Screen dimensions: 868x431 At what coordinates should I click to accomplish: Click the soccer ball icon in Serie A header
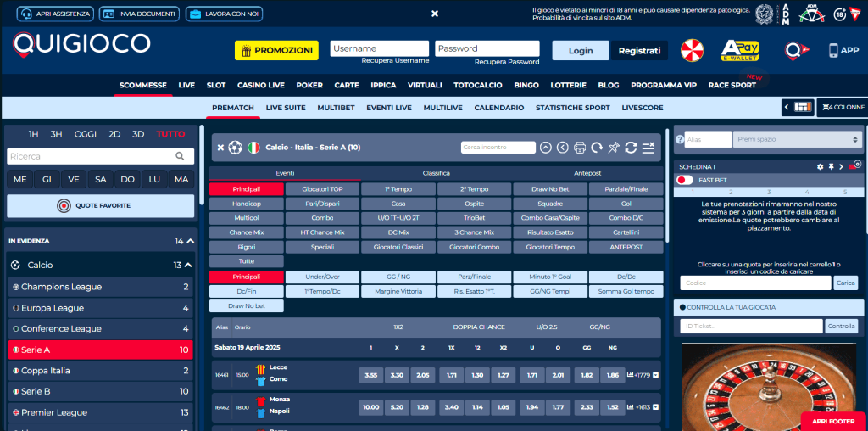point(236,148)
